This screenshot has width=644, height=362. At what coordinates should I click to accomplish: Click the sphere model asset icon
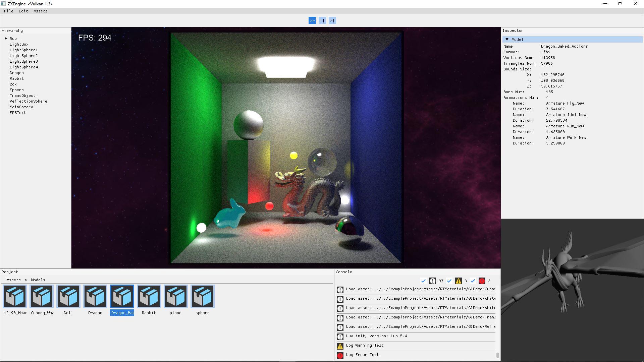203,296
